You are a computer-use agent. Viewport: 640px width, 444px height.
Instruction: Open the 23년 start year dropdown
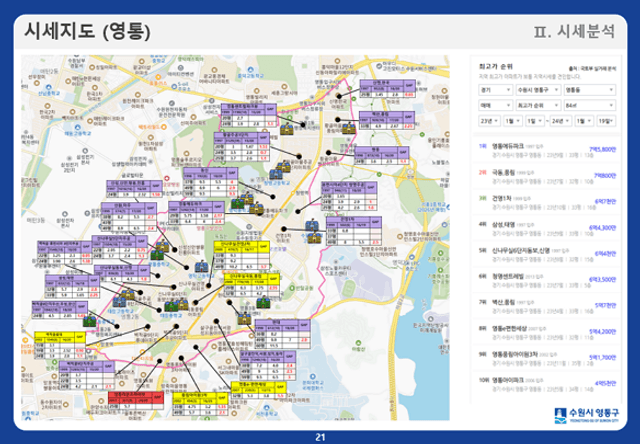(x=489, y=121)
